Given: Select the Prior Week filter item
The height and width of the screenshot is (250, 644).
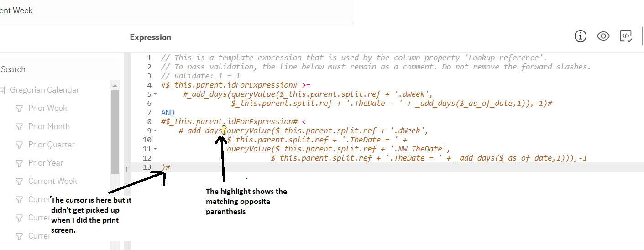Looking at the screenshot, I should pyautogui.click(x=47, y=108).
